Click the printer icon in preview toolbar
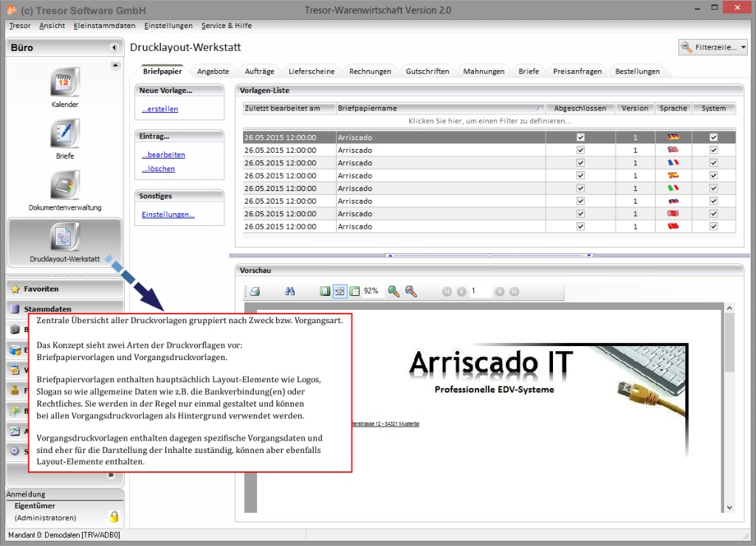Screen dimensions: 756x546 click(x=255, y=291)
